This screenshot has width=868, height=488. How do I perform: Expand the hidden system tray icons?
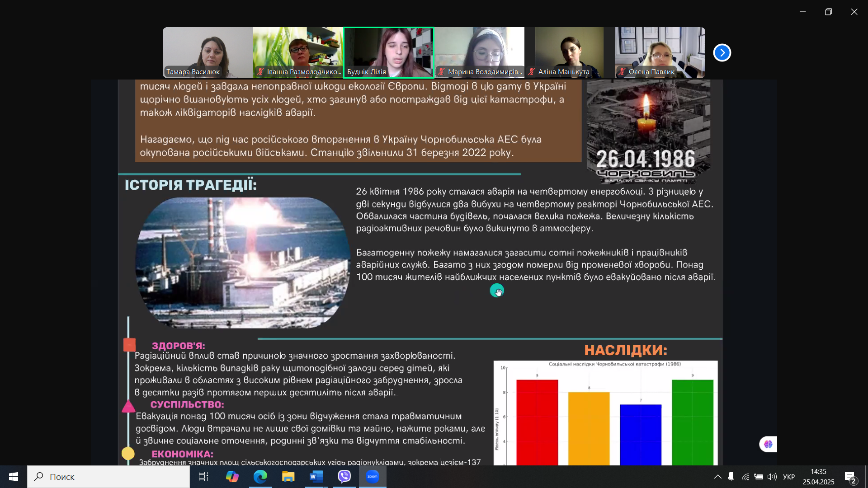pos(717,477)
